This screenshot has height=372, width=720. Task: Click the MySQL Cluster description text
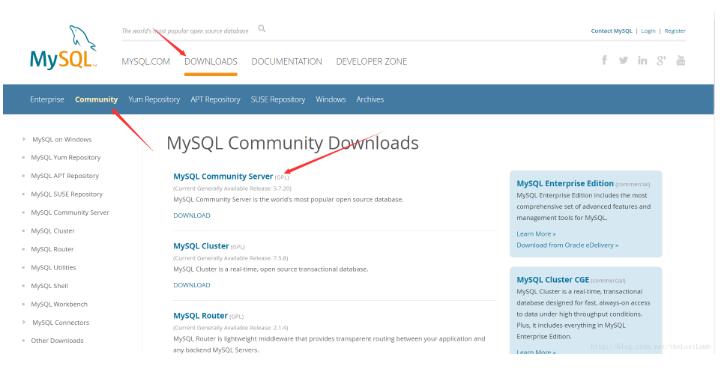(x=270, y=269)
